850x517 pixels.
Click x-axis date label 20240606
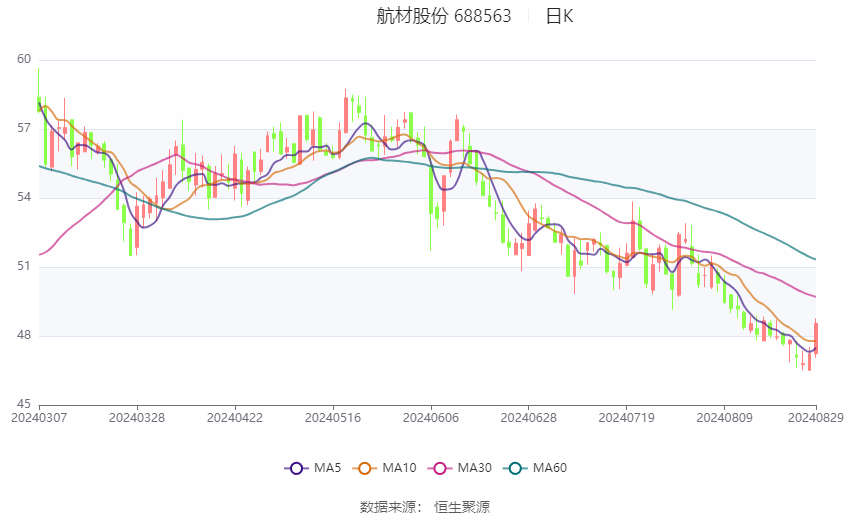pos(431,418)
